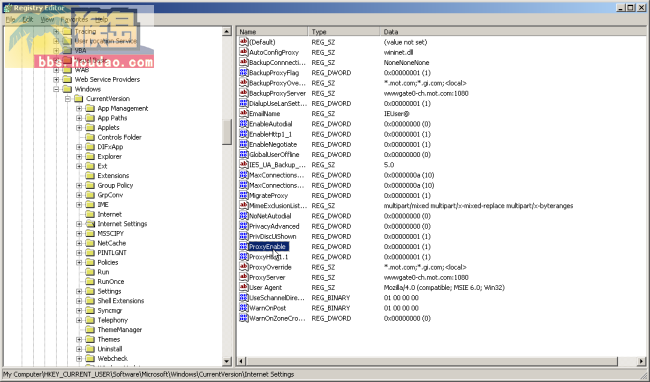Sort values by the Name column header
This screenshot has height=382, width=650.
pyautogui.click(x=272, y=31)
